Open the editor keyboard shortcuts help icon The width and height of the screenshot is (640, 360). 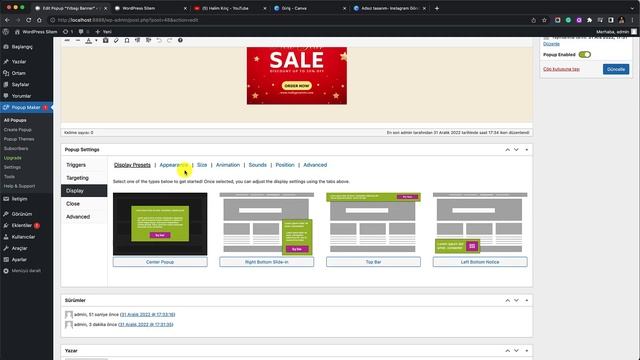click(x=180, y=40)
